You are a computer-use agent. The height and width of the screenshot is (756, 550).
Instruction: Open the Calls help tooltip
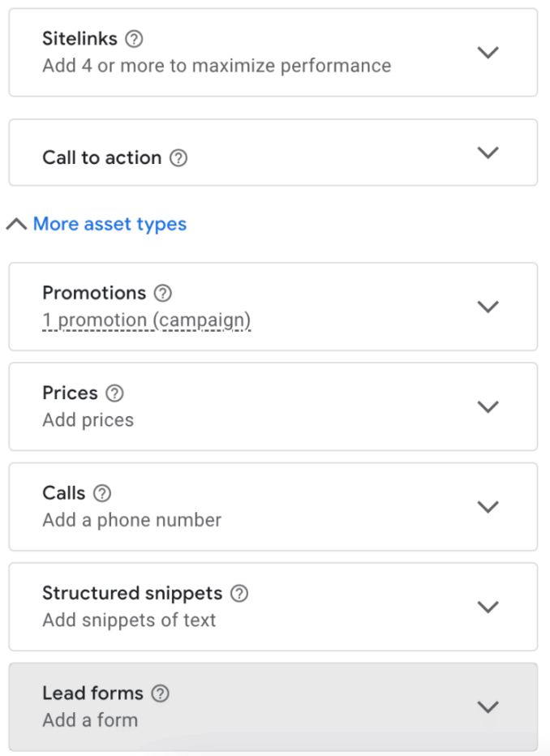click(x=102, y=492)
